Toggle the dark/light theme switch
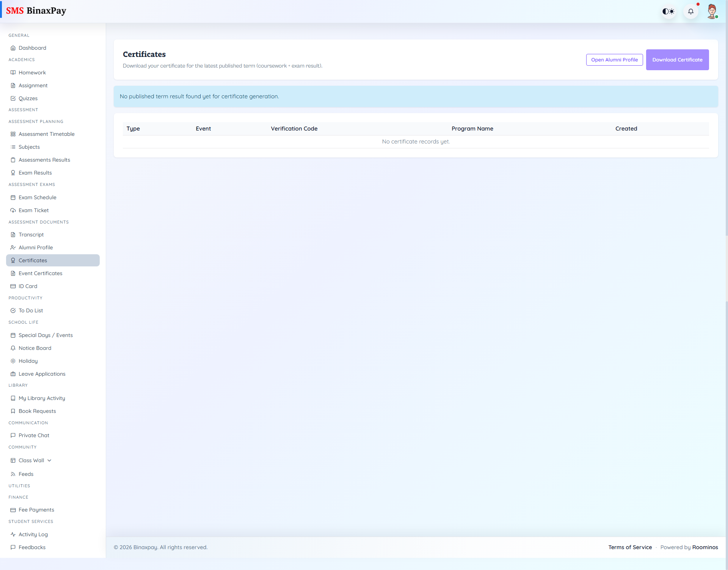This screenshot has height=570, width=728. [668, 11]
